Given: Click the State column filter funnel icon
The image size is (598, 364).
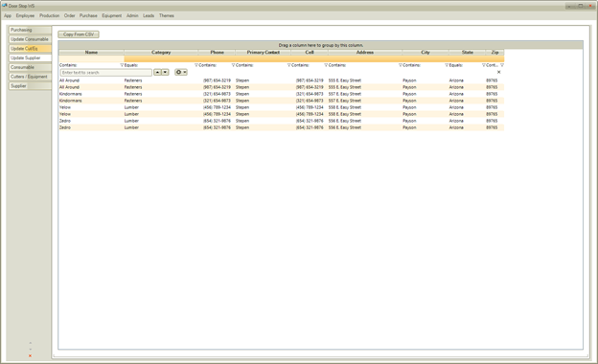Looking at the screenshot, I should pyautogui.click(x=484, y=65).
